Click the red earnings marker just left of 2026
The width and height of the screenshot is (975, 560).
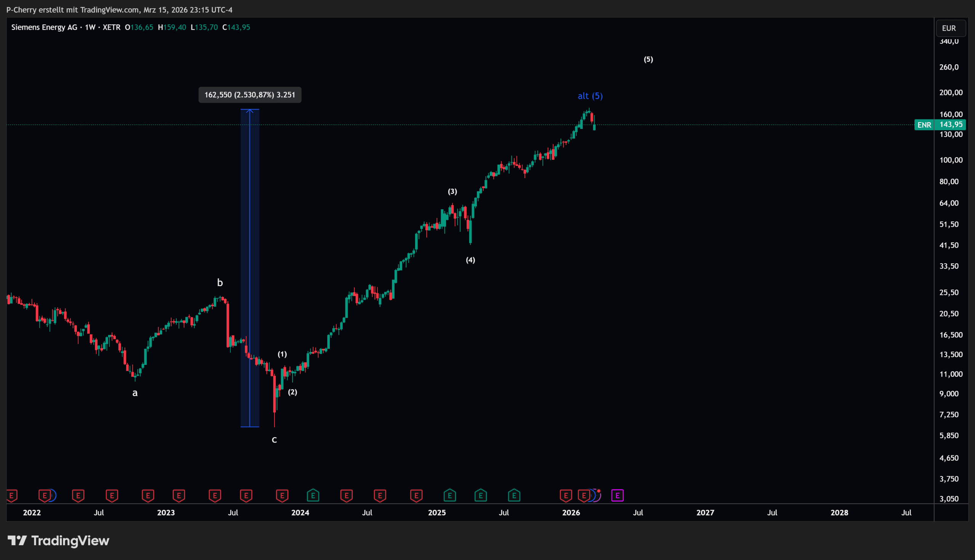[x=566, y=495]
